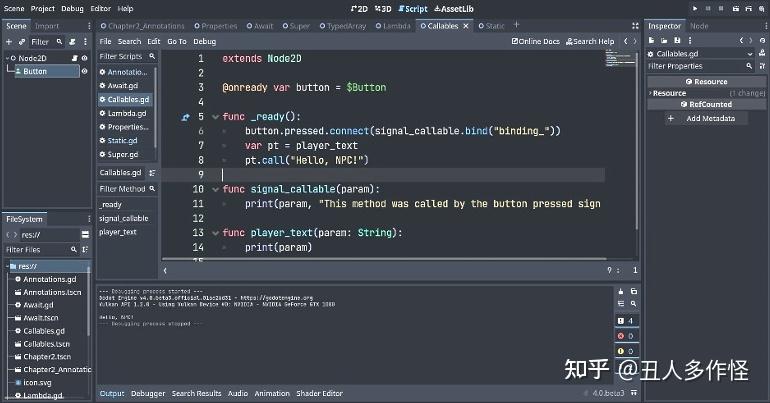The image size is (770, 403).
Task: Select Callables.tscn in FileSystem
Action: [47, 344]
